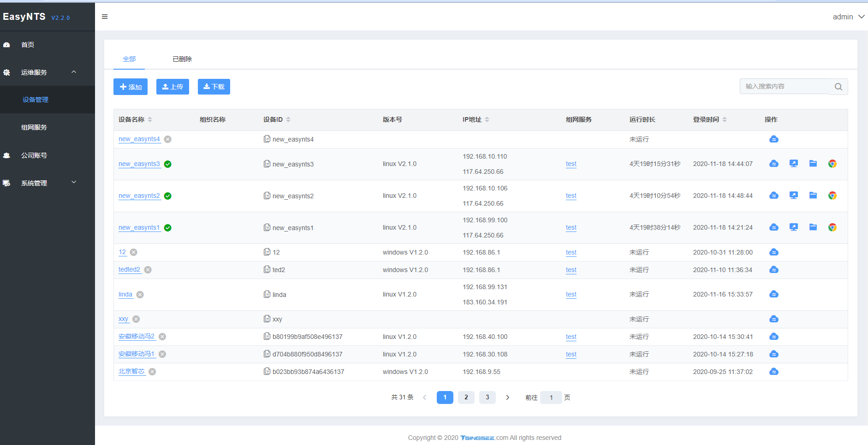Copy device ID icon for new_easynts4

[x=267, y=139]
